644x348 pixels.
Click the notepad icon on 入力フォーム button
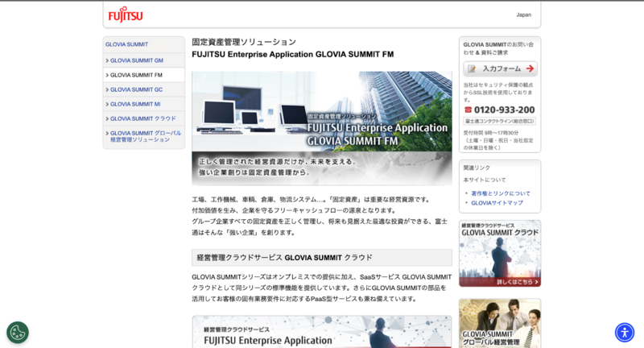[x=472, y=68]
